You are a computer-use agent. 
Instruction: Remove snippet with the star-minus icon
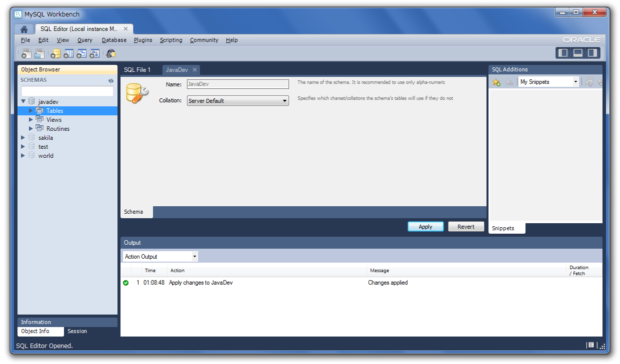click(509, 82)
